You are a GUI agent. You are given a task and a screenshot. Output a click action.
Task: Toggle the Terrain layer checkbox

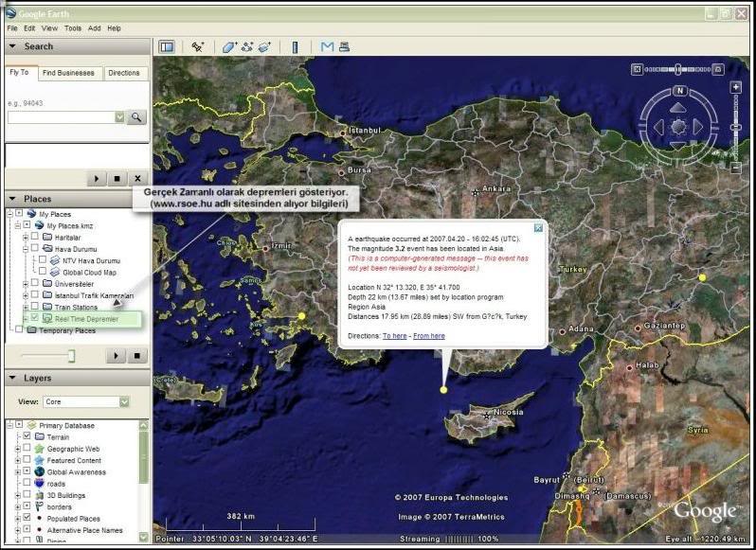click(x=27, y=437)
